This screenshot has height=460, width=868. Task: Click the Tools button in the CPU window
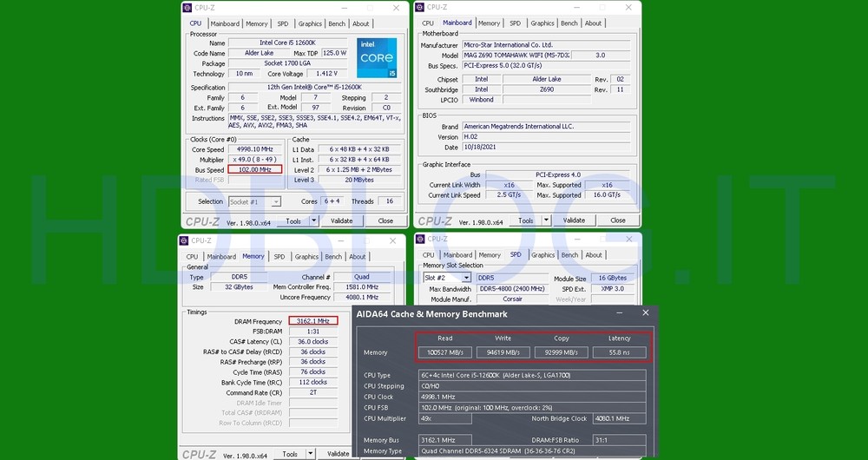pyautogui.click(x=293, y=220)
